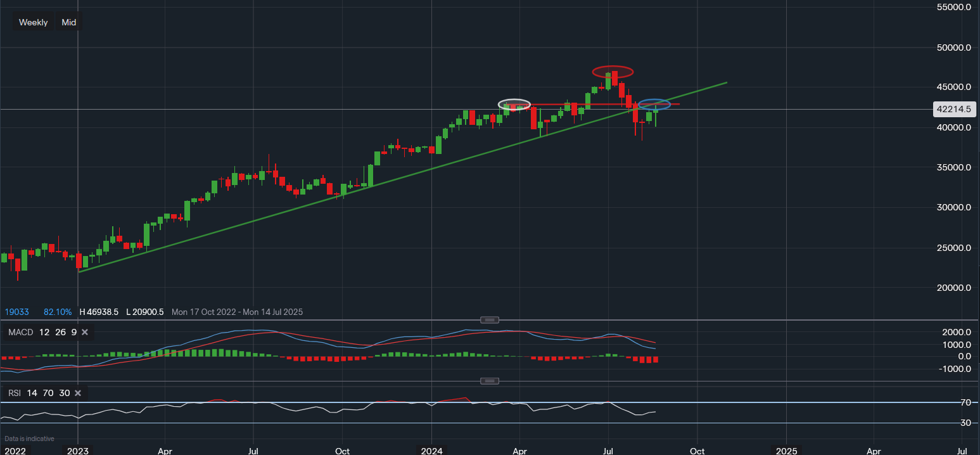Click the blue ellipse annotation on the chart
This screenshot has height=455, width=980.
656,105
